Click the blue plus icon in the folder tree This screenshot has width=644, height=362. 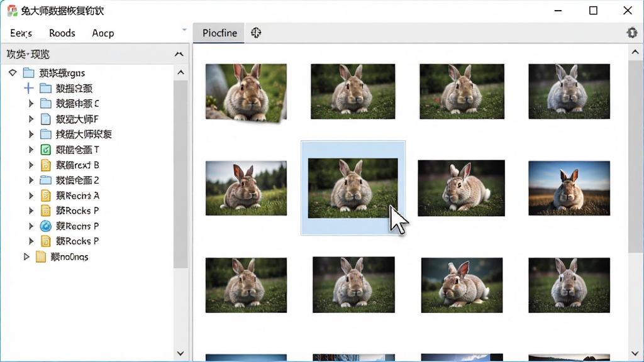28,88
